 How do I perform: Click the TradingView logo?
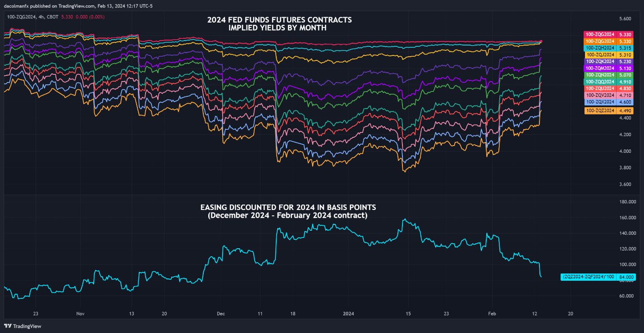22,326
